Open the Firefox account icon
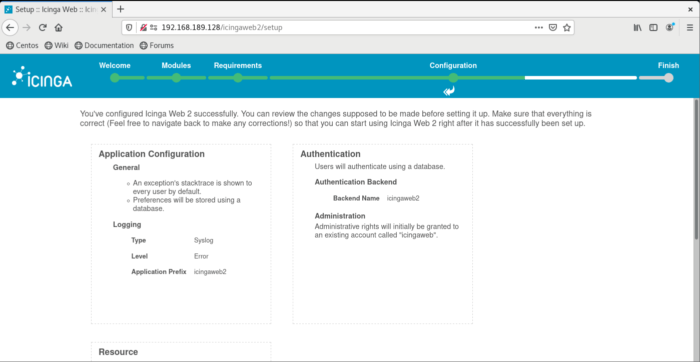 670,28
